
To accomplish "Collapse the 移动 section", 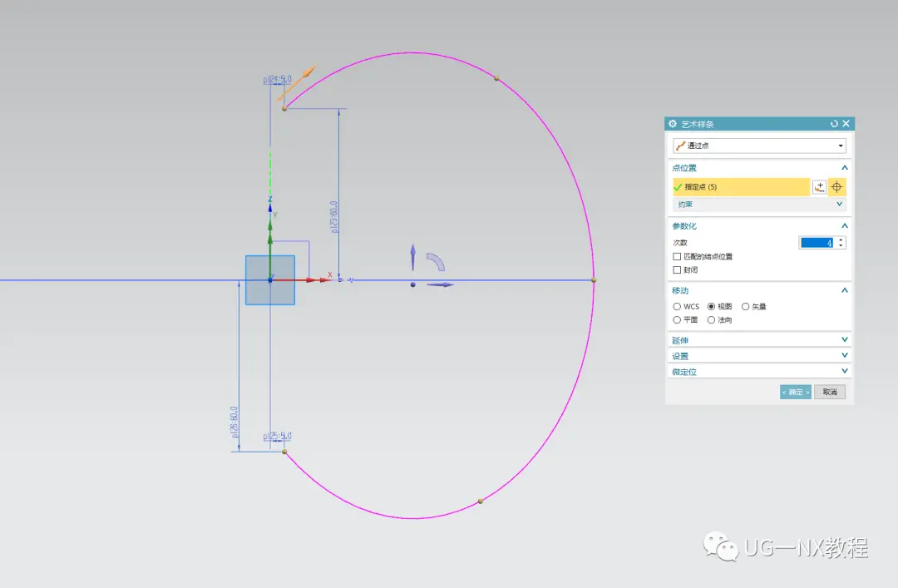I will (844, 290).
